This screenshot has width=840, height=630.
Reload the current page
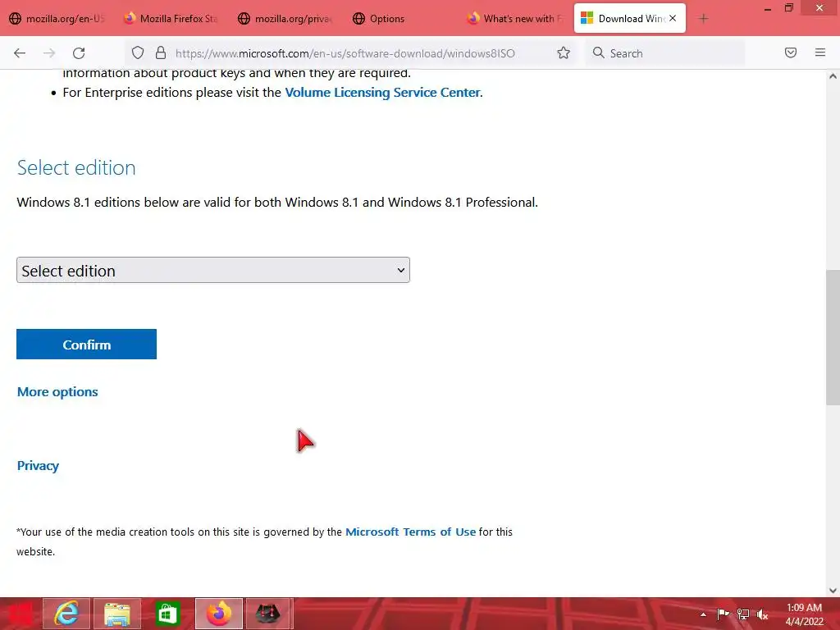pyautogui.click(x=79, y=53)
